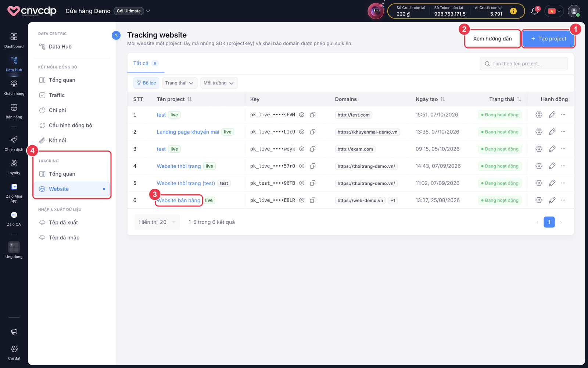Viewport: 588px width, 368px height.
Task: Open more actions for test row with http://test.com
Action: (x=563, y=115)
